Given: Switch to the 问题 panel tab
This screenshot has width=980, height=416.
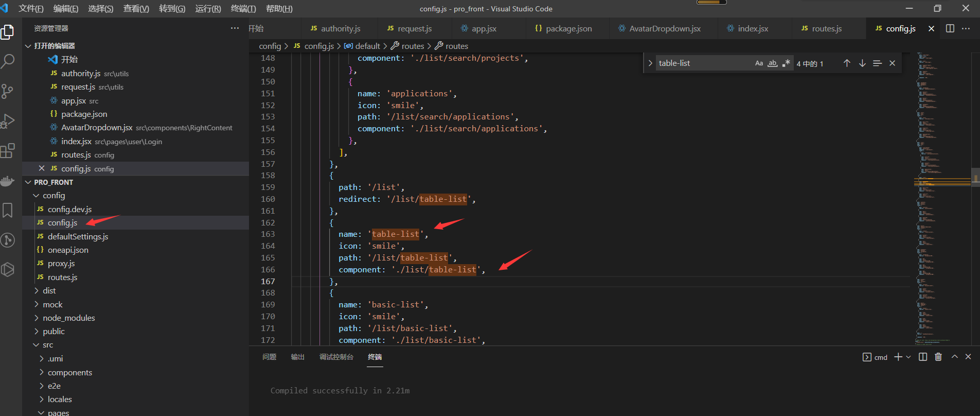Looking at the screenshot, I should [270, 357].
